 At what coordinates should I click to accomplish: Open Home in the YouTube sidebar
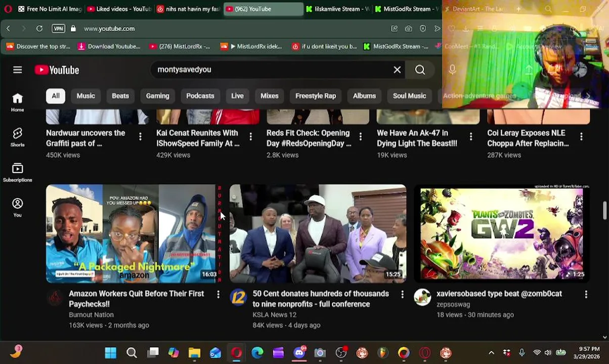(18, 102)
